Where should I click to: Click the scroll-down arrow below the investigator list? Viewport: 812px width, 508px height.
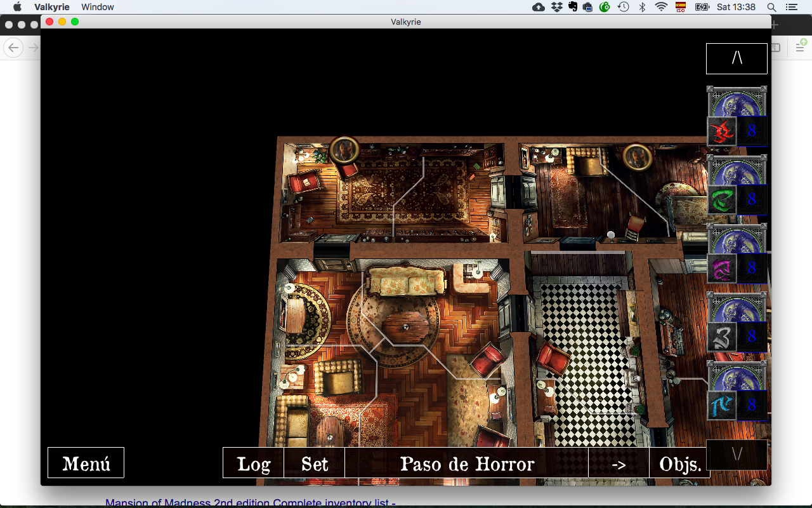click(x=737, y=454)
